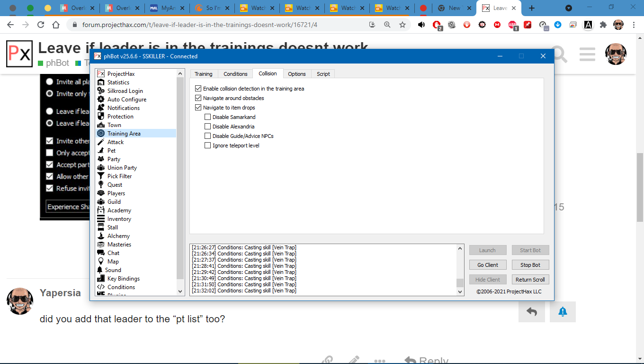The image size is (644, 364).
Task: Click the Alchemy flask icon
Action: [100, 236]
